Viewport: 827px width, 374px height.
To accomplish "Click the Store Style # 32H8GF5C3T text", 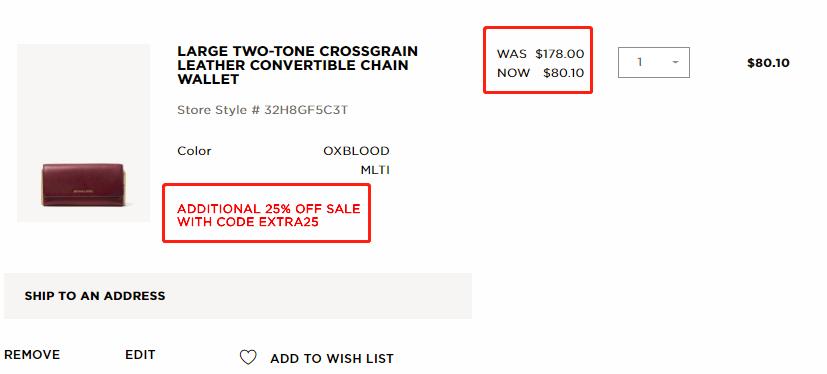I will click(x=262, y=110).
